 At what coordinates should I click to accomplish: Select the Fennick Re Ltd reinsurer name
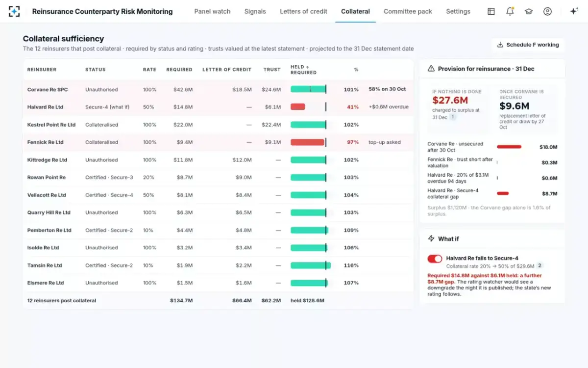[45, 142]
